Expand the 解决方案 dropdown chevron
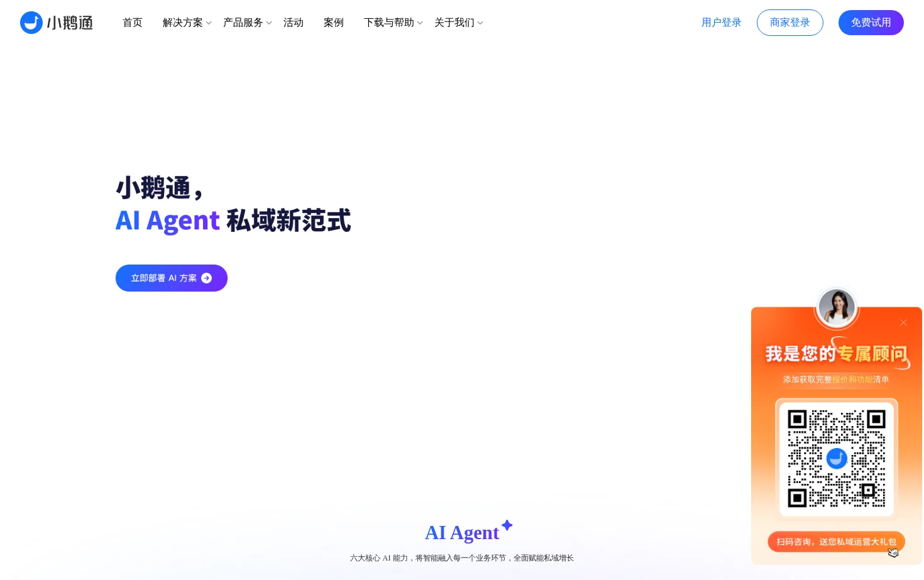 tap(209, 23)
